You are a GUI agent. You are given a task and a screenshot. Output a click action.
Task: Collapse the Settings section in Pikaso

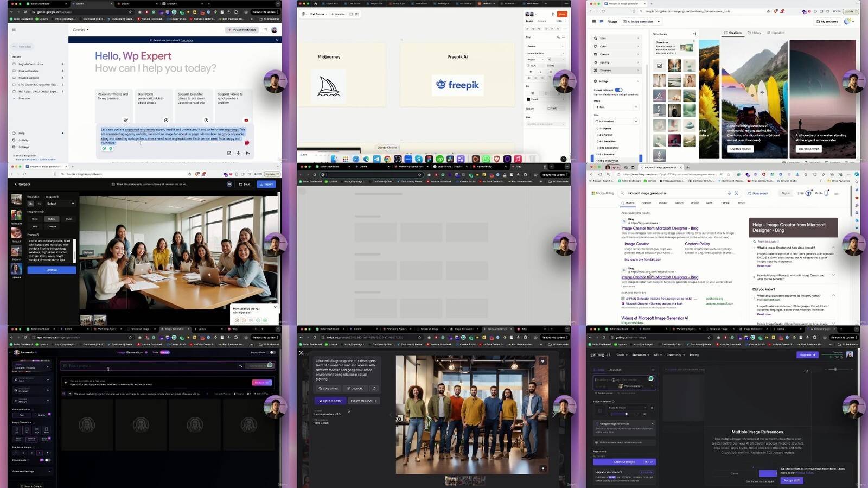coord(616,81)
